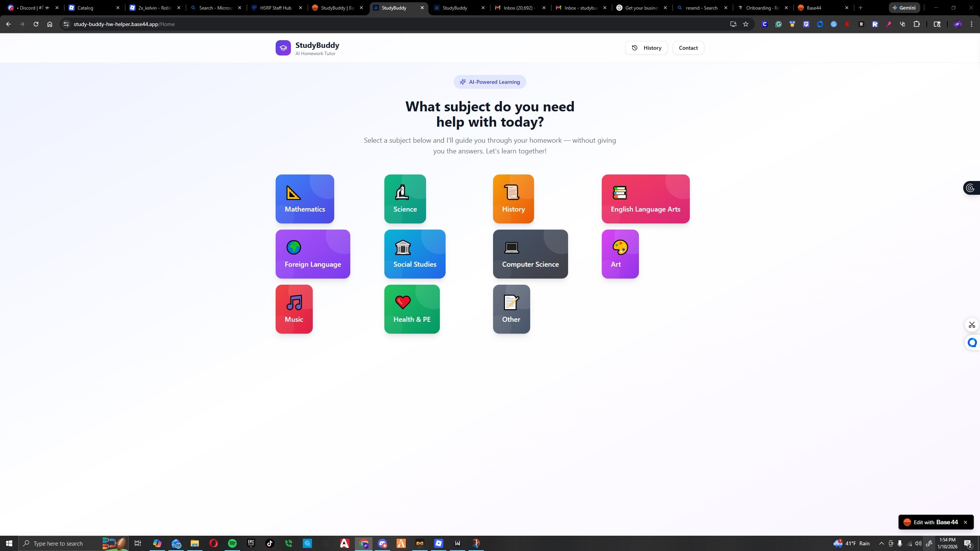Click the taskbar search box
This screenshot has width=980, height=551.
point(73,543)
